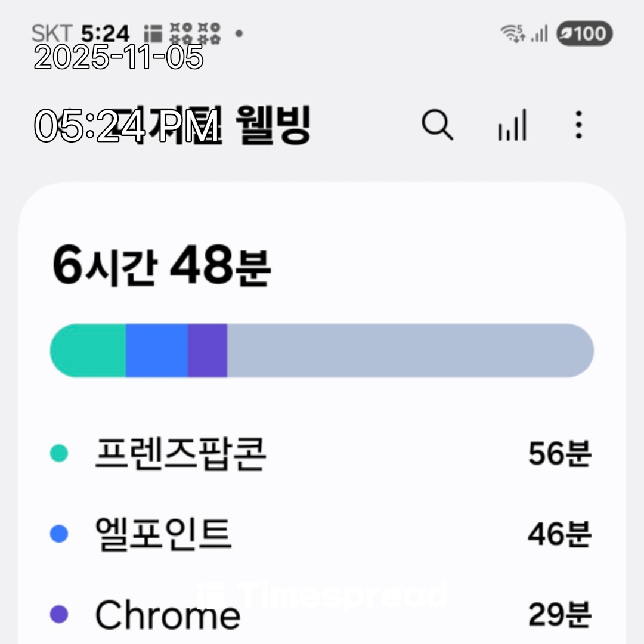
Task: Open the 프렌즈팝콘 app usage entry
Action: [x=180, y=454]
